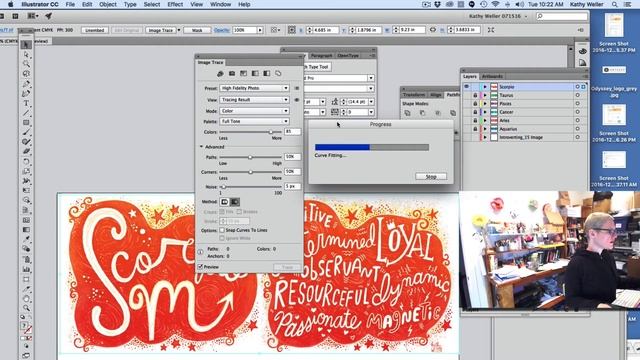Click the Wi-Fi icon in menu bar
The height and width of the screenshot is (360, 640).
[x=496, y=4]
